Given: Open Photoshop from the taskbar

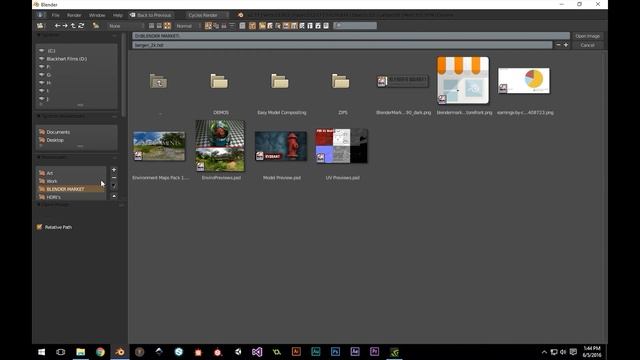Looking at the screenshot, I should click(336, 352).
